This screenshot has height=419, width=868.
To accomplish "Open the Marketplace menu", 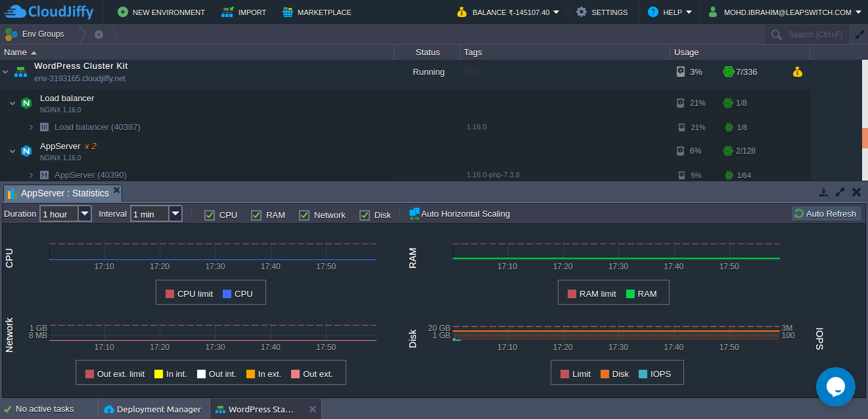I will [x=317, y=12].
